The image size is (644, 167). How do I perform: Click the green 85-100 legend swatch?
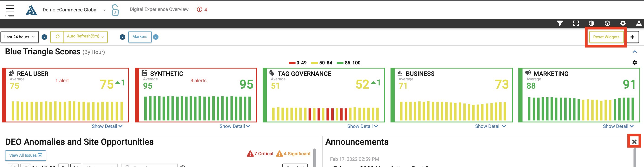point(340,63)
